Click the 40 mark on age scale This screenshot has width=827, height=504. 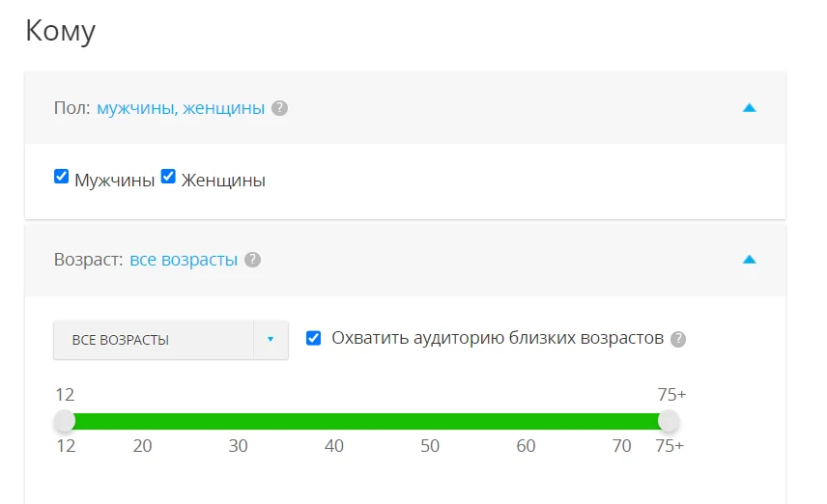(334, 446)
